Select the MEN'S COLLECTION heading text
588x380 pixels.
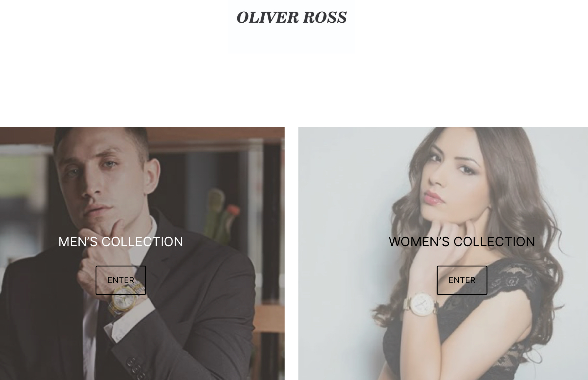coord(121,242)
